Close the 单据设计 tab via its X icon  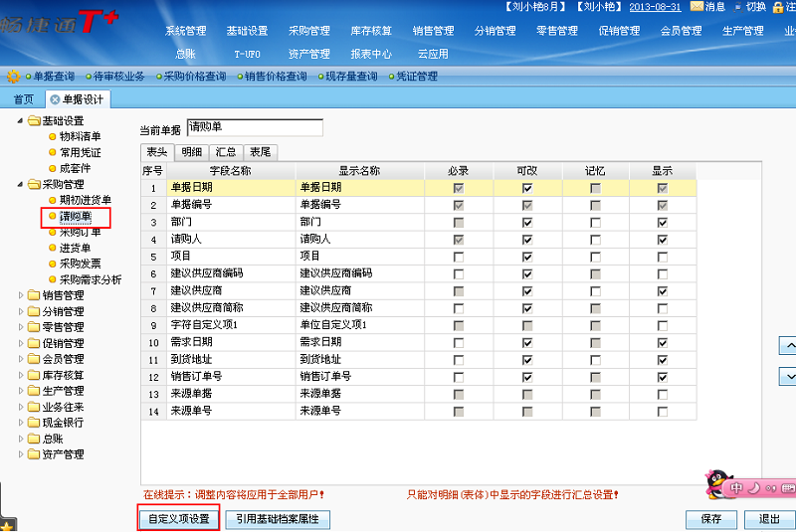coord(55,99)
